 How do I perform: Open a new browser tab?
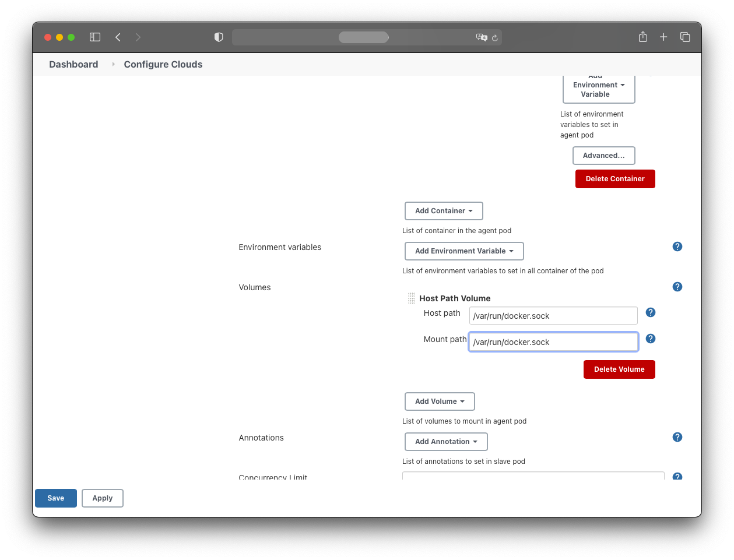pos(663,37)
